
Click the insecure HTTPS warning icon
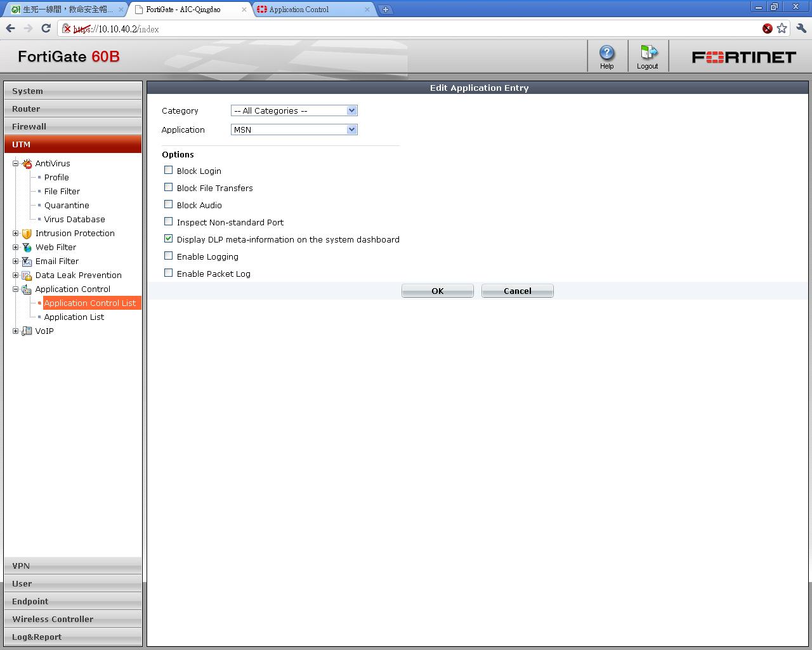66,29
